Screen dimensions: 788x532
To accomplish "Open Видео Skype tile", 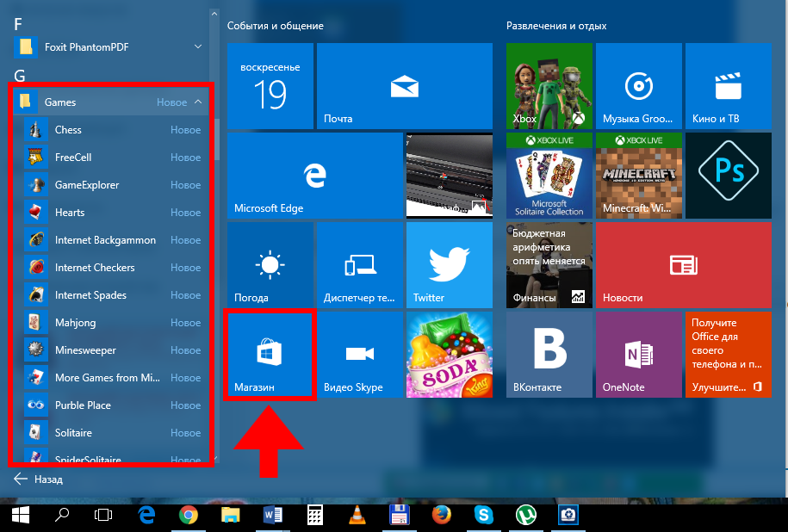I will pyautogui.click(x=360, y=355).
